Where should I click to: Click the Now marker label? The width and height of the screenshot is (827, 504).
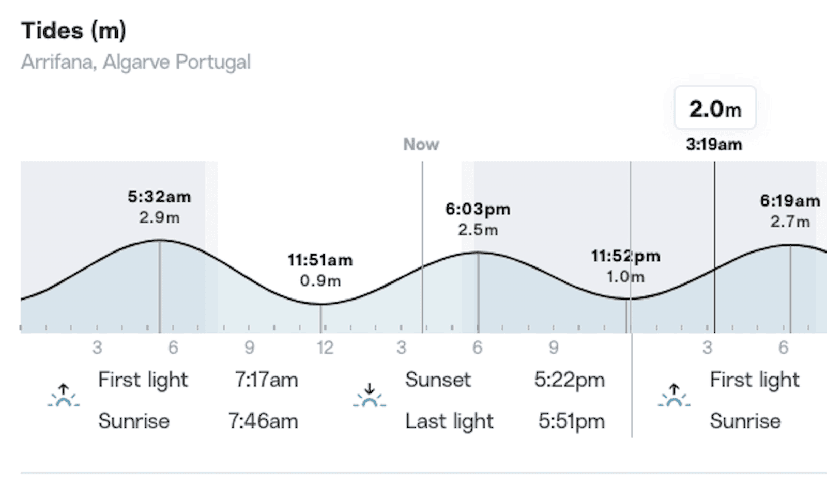pyautogui.click(x=421, y=144)
